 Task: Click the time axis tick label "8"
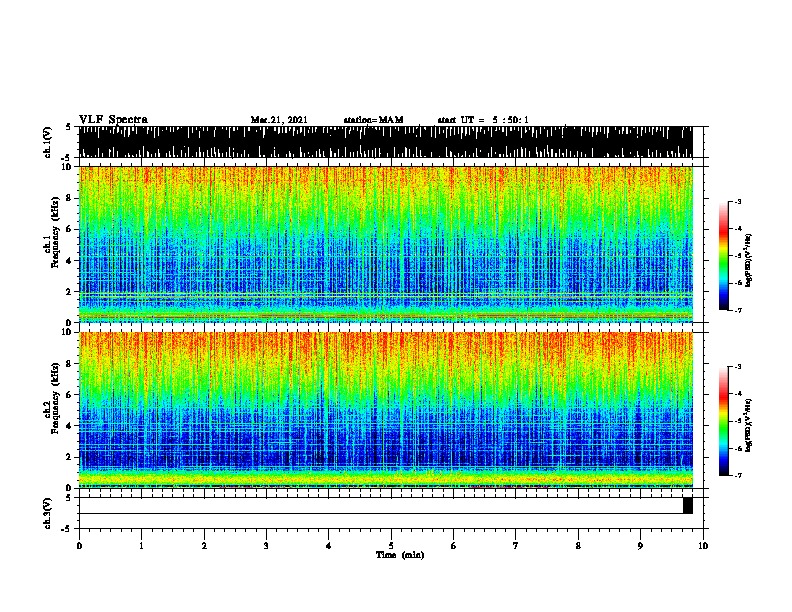pos(578,546)
